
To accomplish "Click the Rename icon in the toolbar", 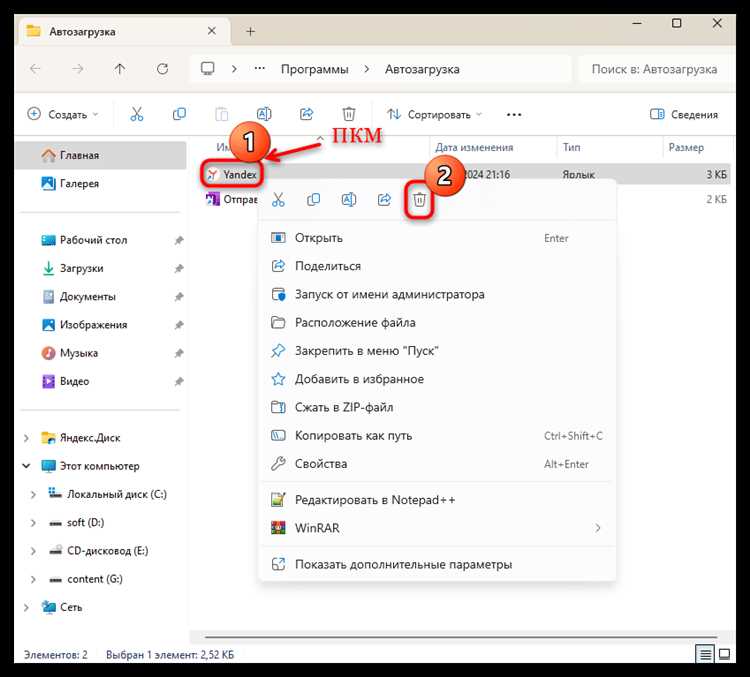I will click(264, 114).
